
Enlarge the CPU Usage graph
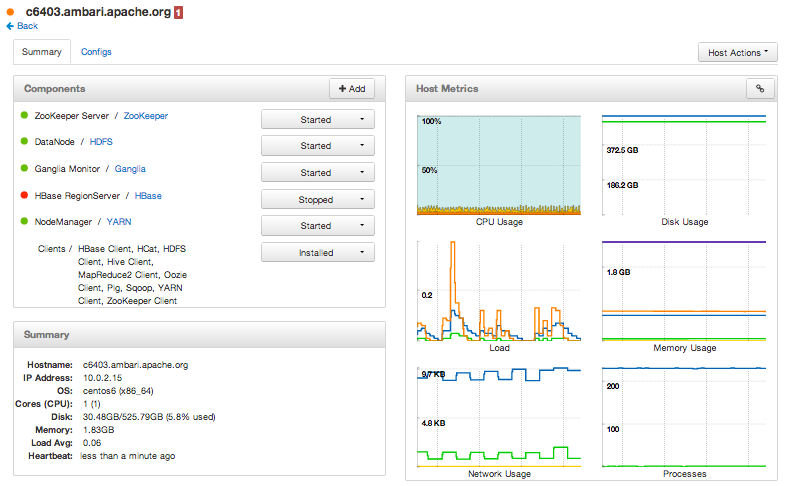click(499, 165)
